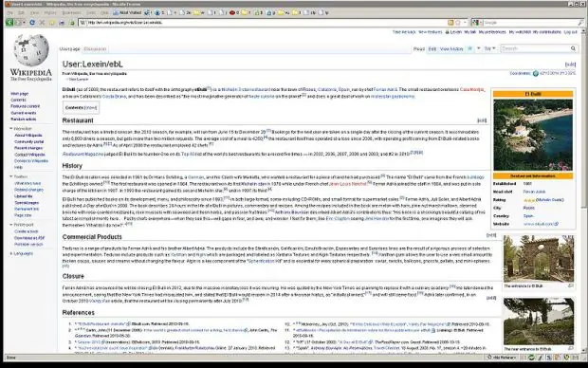This screenshot has width=588, height=368.
Task: Click the Firefox back arrow button
Action: tap(9, 23)
